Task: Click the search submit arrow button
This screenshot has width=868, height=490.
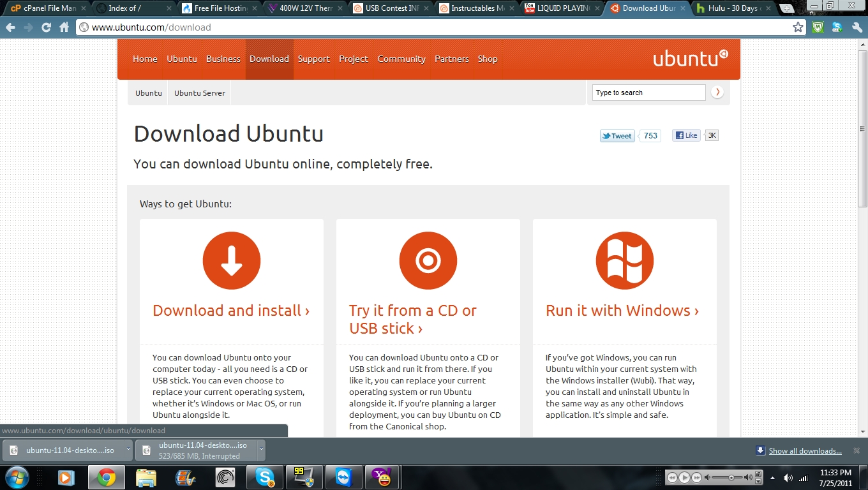Action: (717, 93)
